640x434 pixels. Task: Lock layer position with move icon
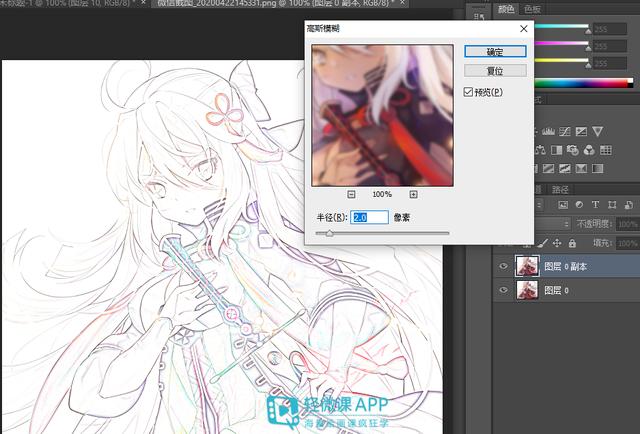(557, 243)
